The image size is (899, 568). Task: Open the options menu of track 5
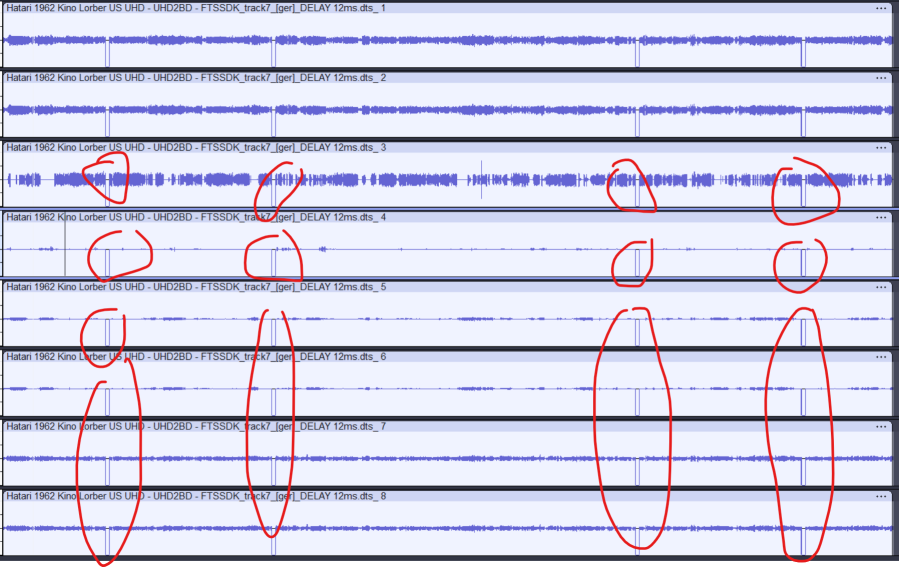tap(881, 287)
